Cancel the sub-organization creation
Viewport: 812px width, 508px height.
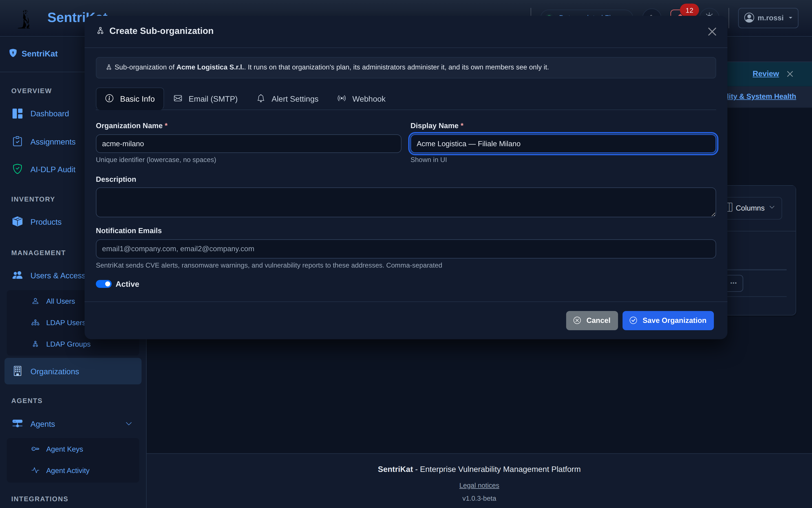click(592, 321)
